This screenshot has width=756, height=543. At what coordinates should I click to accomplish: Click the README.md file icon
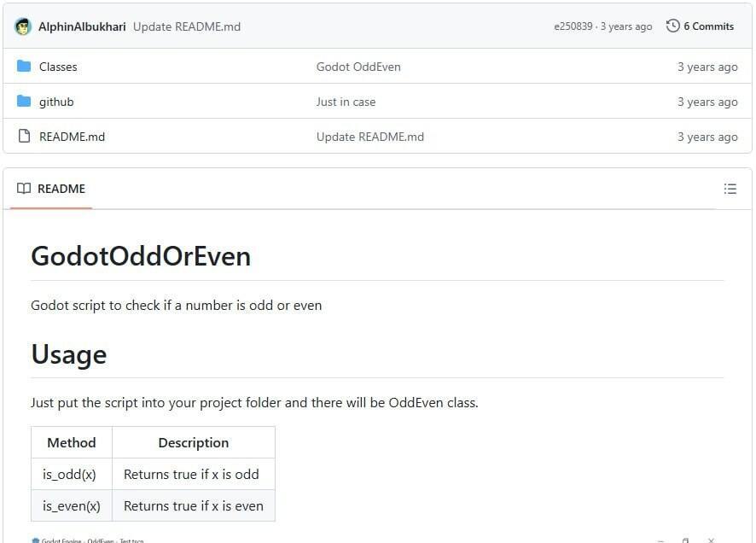point(24,137)
